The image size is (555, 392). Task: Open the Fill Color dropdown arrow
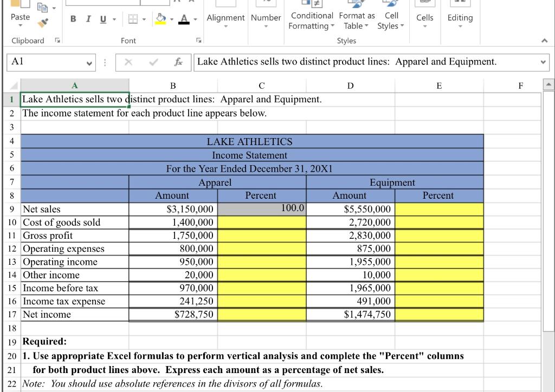(172, 19)
